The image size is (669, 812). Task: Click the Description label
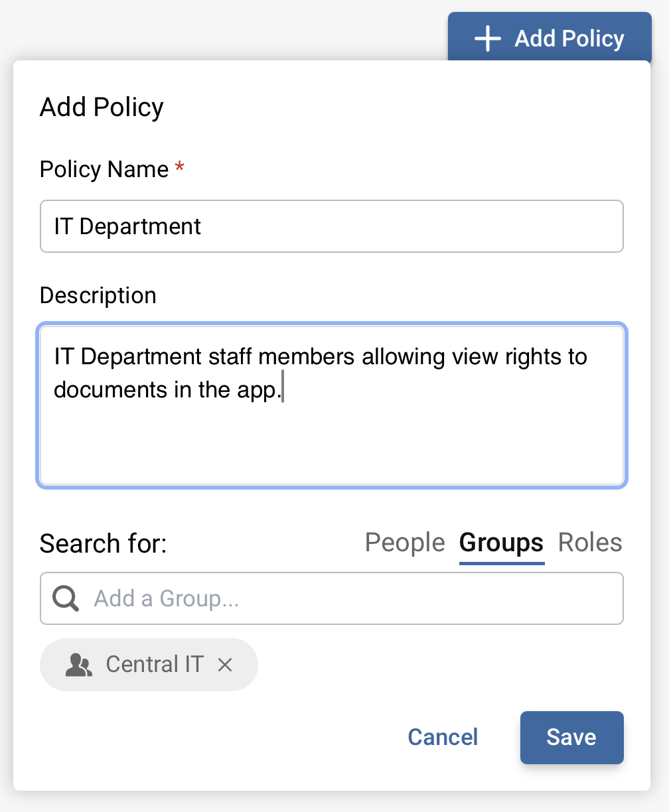[98, 295]
